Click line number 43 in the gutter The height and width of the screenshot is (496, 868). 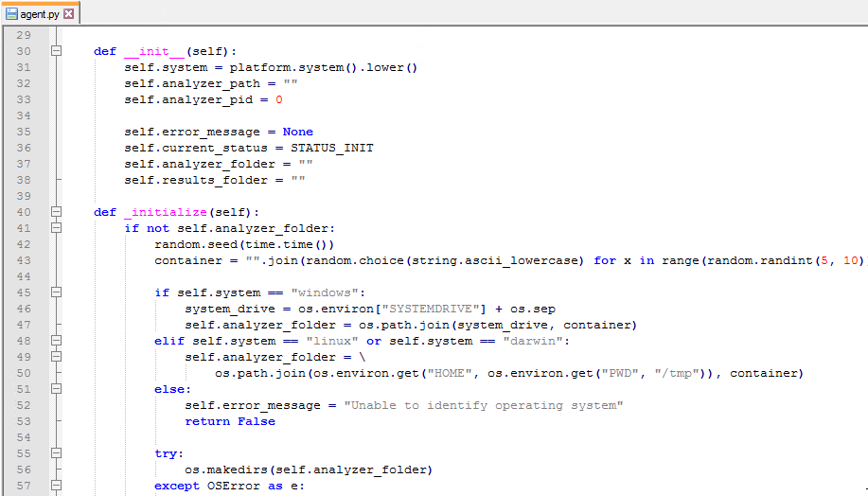point(24,260)
